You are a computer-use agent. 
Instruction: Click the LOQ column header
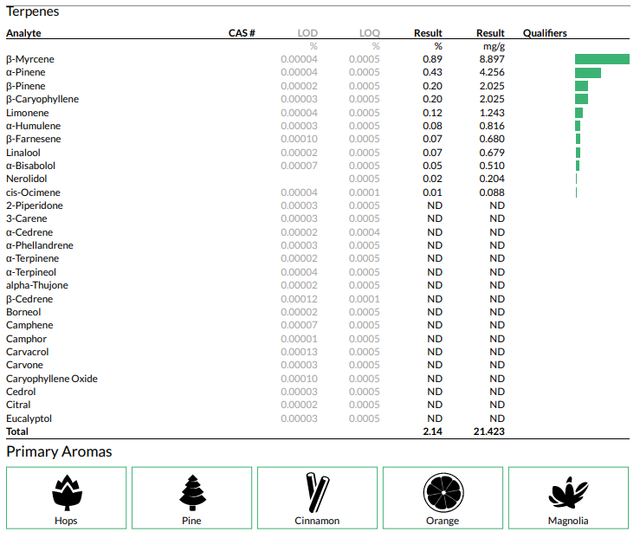click(369, 33)
